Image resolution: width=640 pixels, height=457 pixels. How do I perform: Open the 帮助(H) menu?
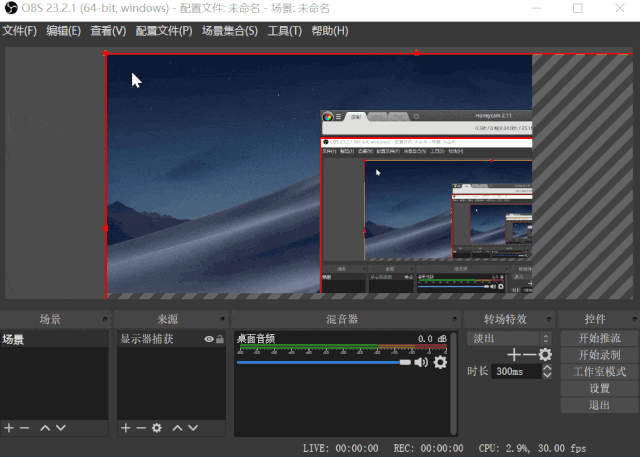click(x=330, y=31)
